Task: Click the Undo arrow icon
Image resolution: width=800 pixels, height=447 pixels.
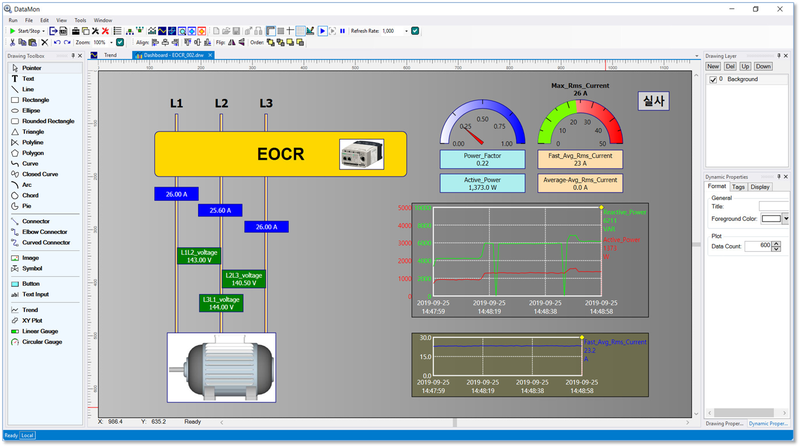Action: point(57,42)
